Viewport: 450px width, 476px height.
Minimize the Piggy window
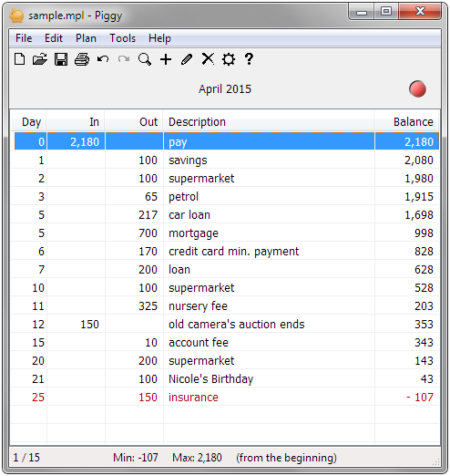pos(362,12)
